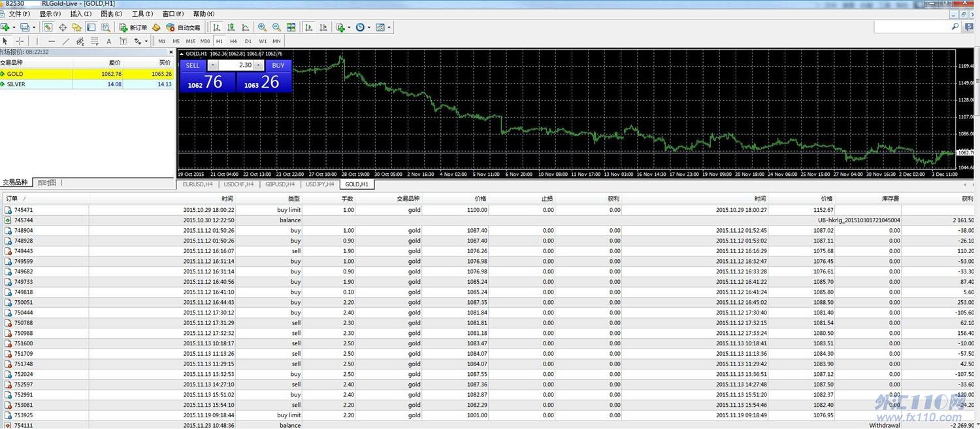Toggle chart auto scroll icon
The width and height of the screenshot is (980, 429).
point(308,27)
